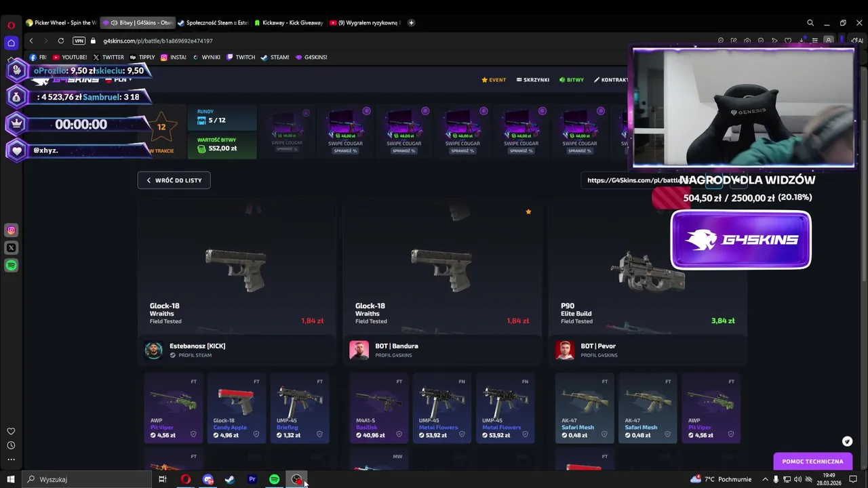
Task: Open KONTRAKTY in site menu
Action: 611,80
